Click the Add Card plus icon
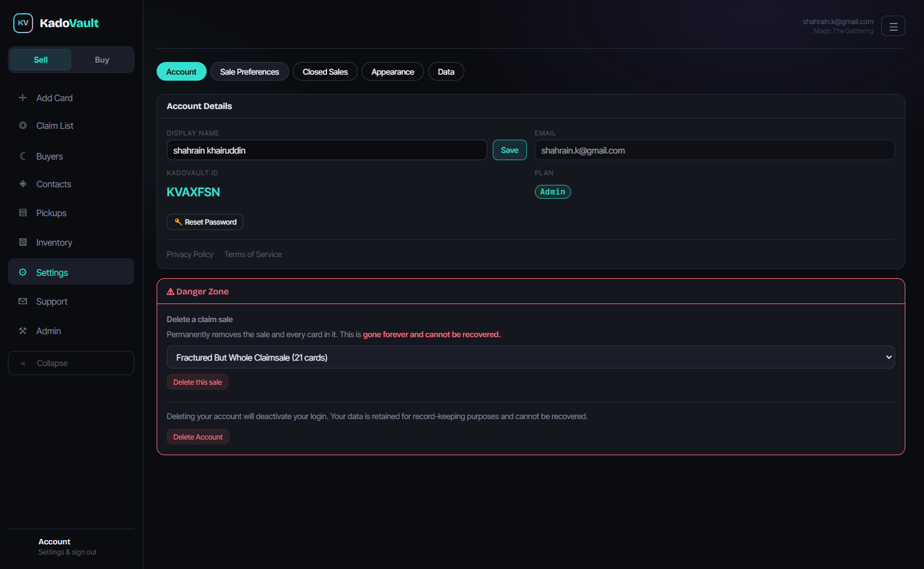Image resolution: width=924 pixels, height=569 pixels. tap(23, 98)
